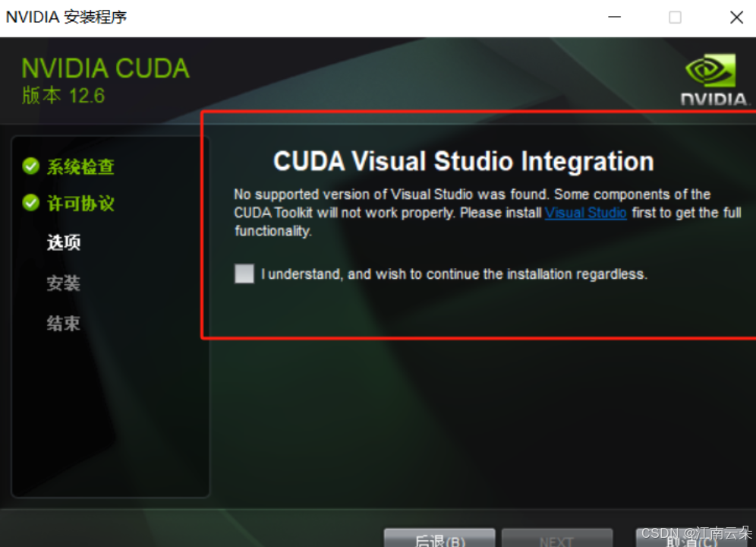Select the 系统检查 step in sidebar
Screen dimensions: 756x547
80,167
